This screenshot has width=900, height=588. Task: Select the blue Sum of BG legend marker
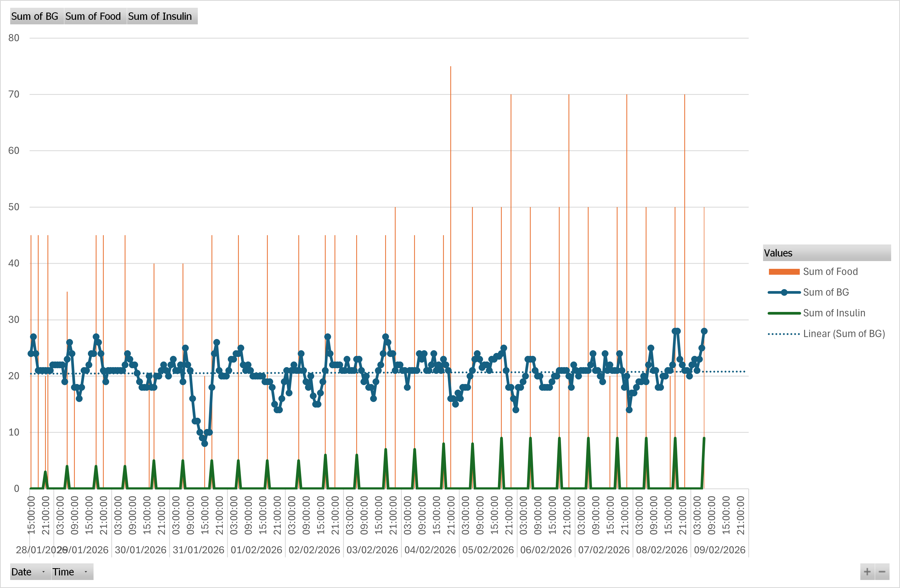(x=784, y=292)
